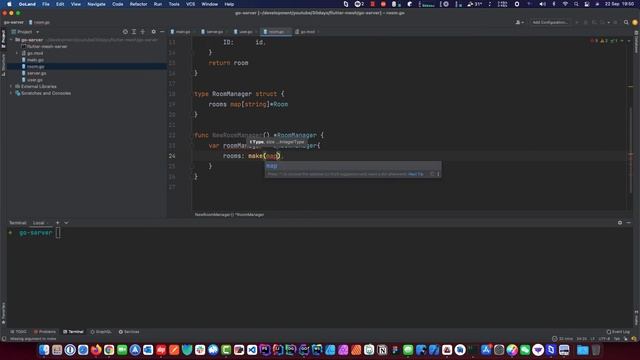This screenshot has height=360, width=640.
Task: Collapse the go-server project root
Action: [11, 40]
